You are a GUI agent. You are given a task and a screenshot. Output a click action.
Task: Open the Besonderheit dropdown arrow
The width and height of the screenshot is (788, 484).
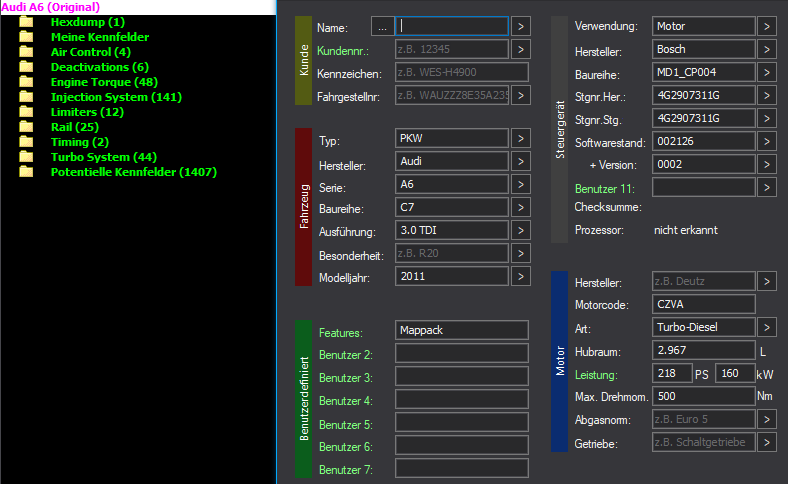click(x=521, y=253)
